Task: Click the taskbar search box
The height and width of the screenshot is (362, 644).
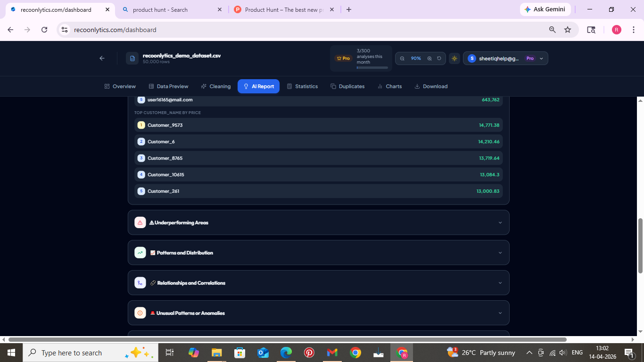Action: point(90,353)
